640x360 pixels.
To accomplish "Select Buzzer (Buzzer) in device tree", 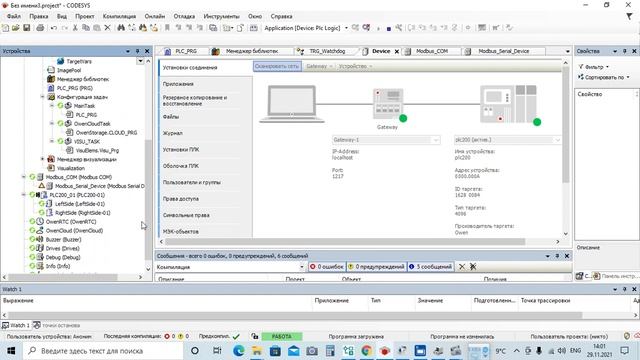I will coord(63,240).
